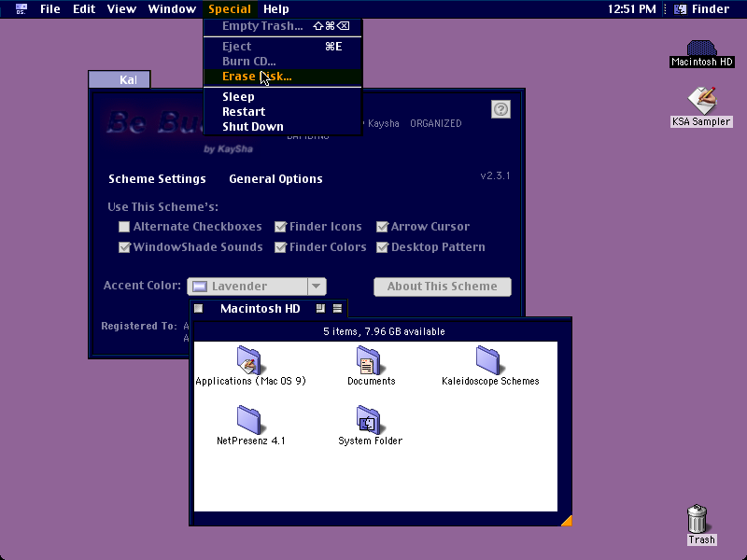Click the 'by KaySha' credit text
The width and height of the screenshot is (747, 560).
(228, 149)
